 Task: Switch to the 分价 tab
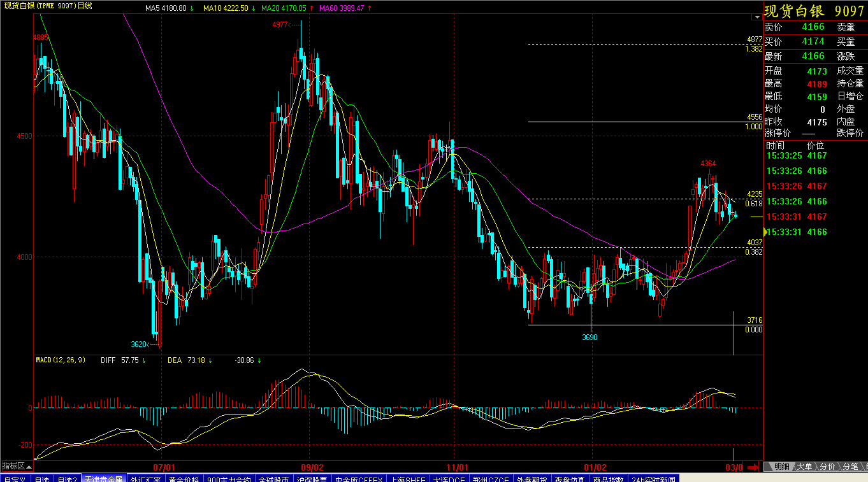(827, 467)
